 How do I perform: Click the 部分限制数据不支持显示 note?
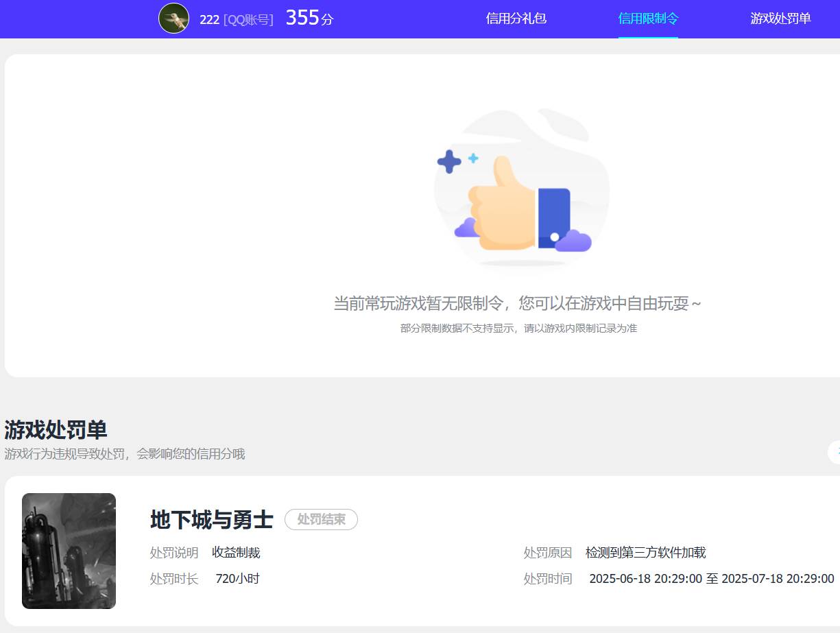518,329
